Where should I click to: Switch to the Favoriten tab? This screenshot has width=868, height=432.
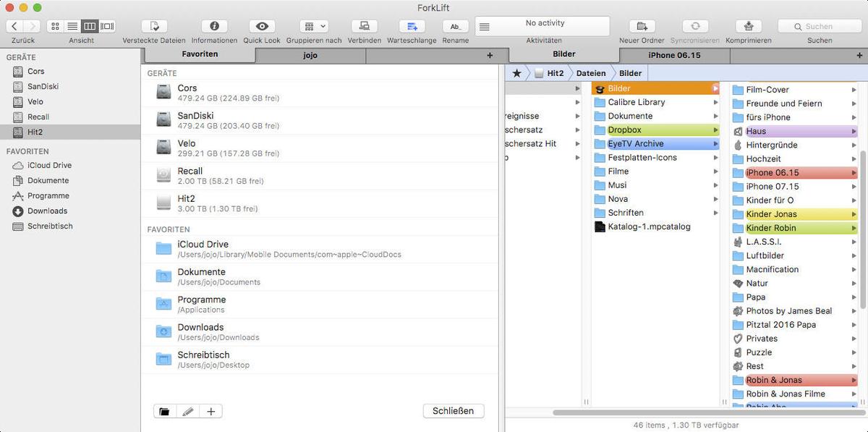(x=200, y=54)
